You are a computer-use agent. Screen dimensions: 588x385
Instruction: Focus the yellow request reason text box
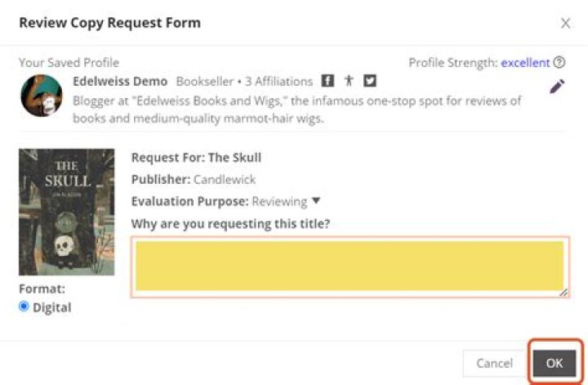[x=349, y=266]
